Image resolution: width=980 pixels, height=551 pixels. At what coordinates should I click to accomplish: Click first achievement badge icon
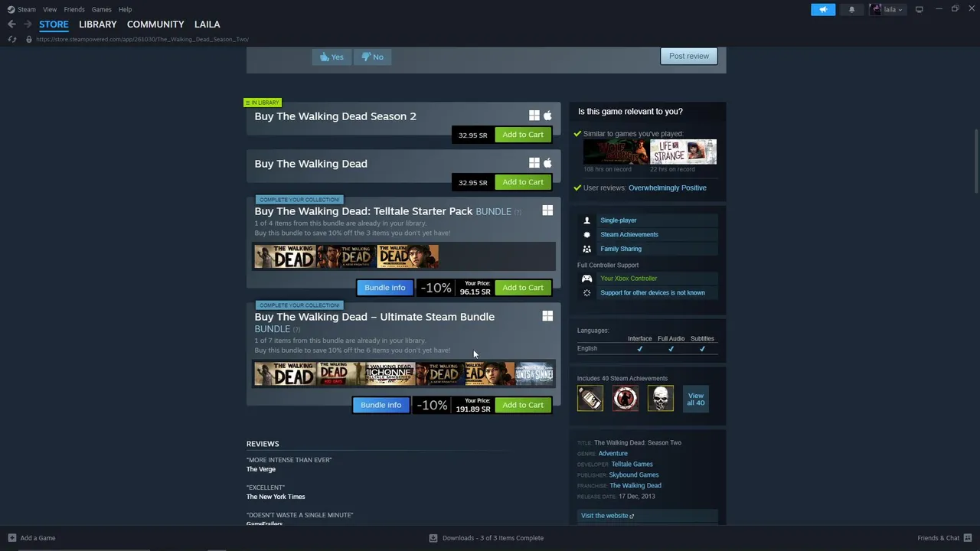coord(590,398)
